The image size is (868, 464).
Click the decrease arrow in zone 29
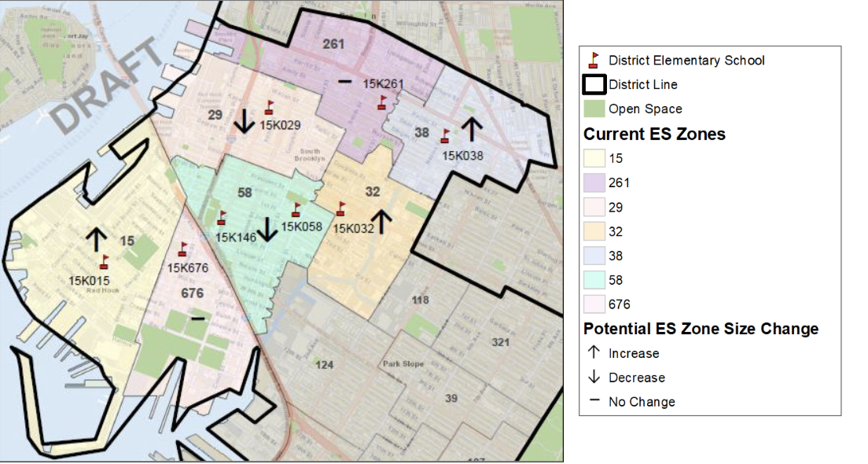click(244, 120)
